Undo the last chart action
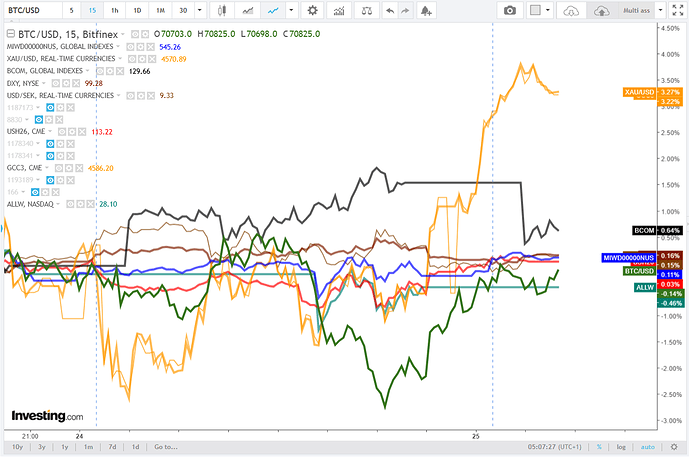Screen dimensions: 689x457 coord(390,10)
